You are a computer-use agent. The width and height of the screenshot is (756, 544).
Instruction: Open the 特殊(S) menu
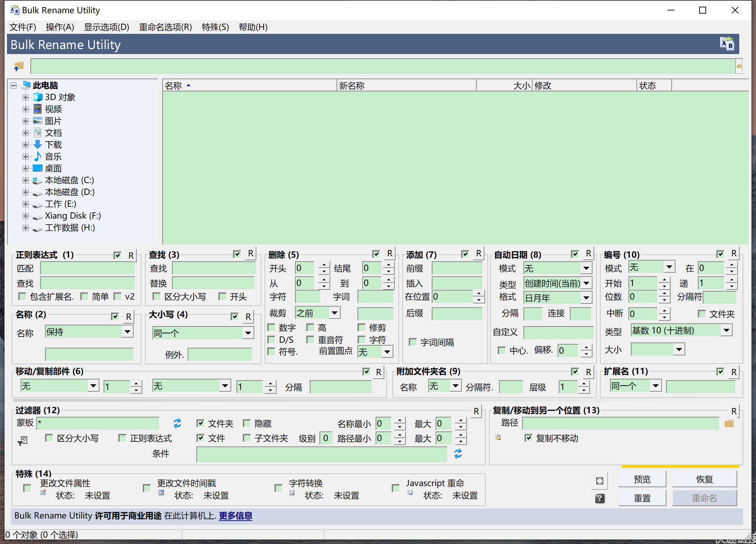(216, 27)
